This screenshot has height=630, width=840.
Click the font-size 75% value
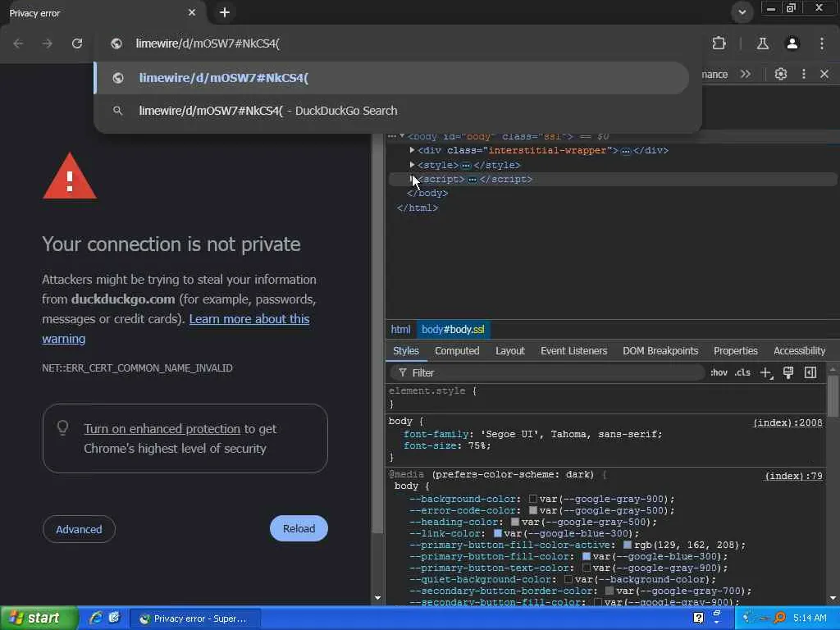tap(477, 445)
